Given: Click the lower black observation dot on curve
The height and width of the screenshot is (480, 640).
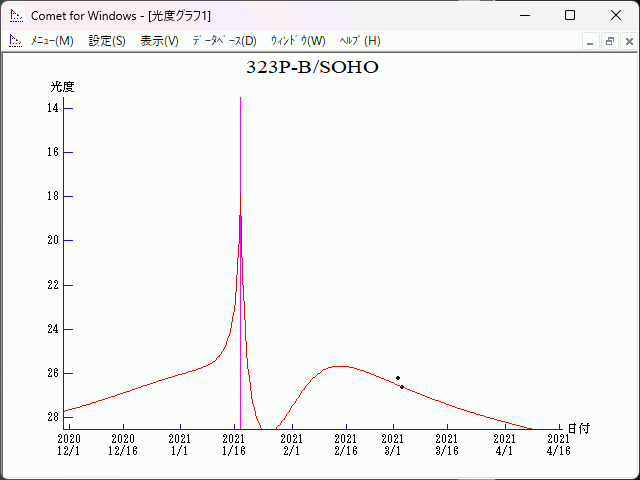Looking at the screenshot, I should (402, 387).
